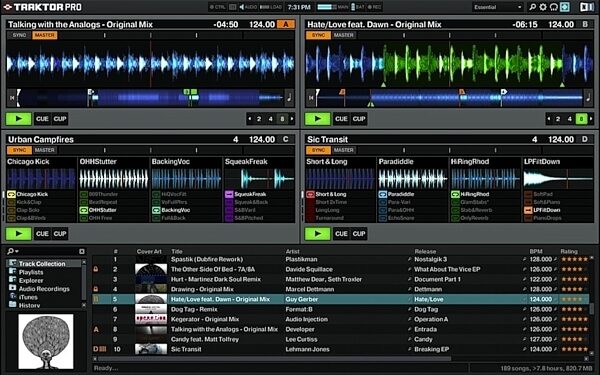Click the Audio Recordings folder icon
This screenshot has width=600, height=375.
click(x=13, y=288)
